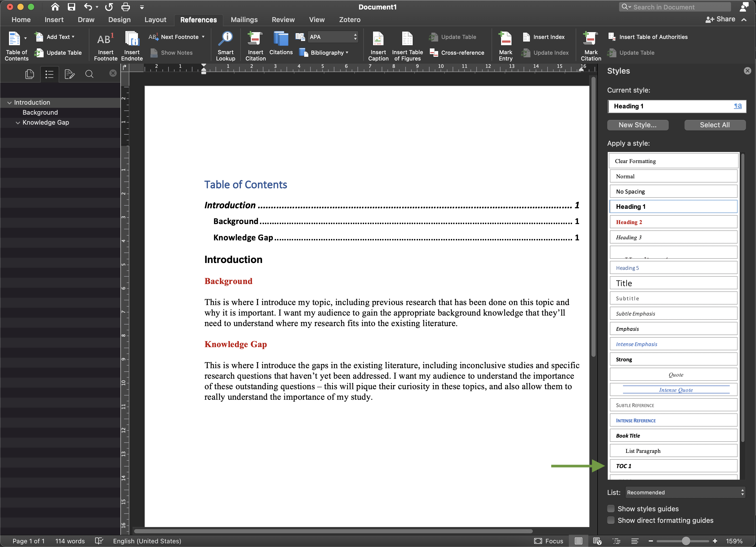Click the Select All button

coord(715,125)
